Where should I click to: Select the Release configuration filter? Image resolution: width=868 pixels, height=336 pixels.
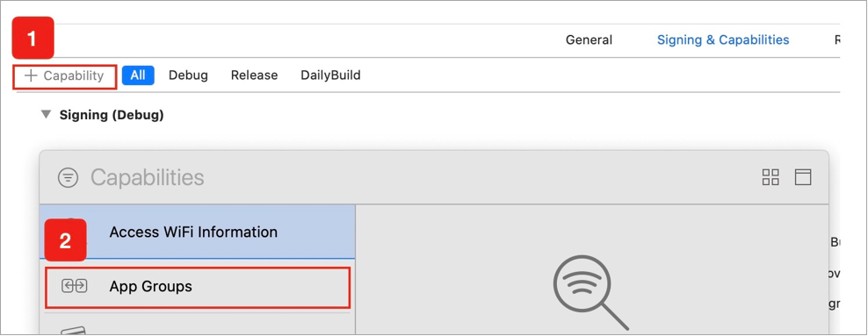pyautogui.click(x=254, y=75)
